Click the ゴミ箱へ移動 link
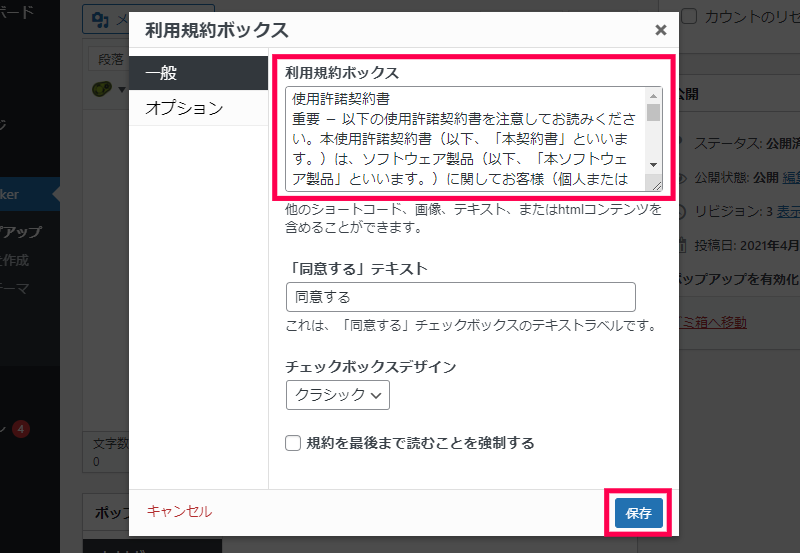The width and height of the screenshot is (800, 553). click(x=713, y=322)
